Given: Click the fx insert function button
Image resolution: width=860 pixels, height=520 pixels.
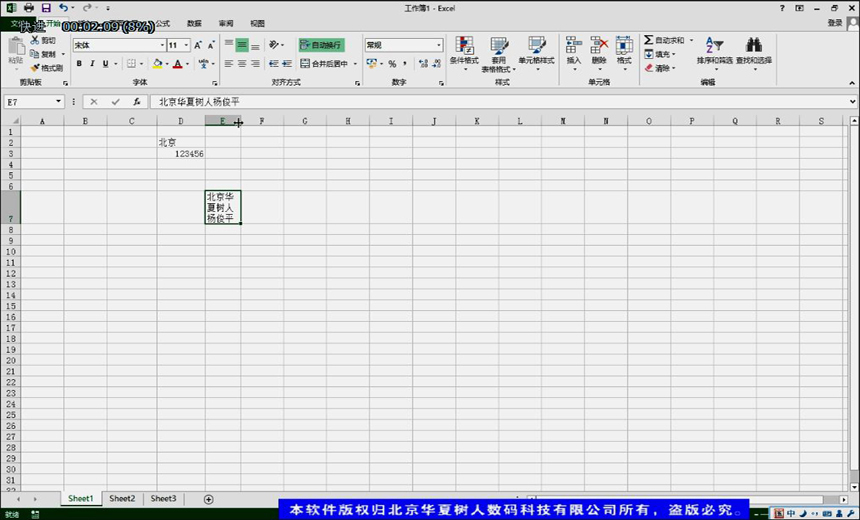Looking at the screenshot, I should click(x=137, y=101).
